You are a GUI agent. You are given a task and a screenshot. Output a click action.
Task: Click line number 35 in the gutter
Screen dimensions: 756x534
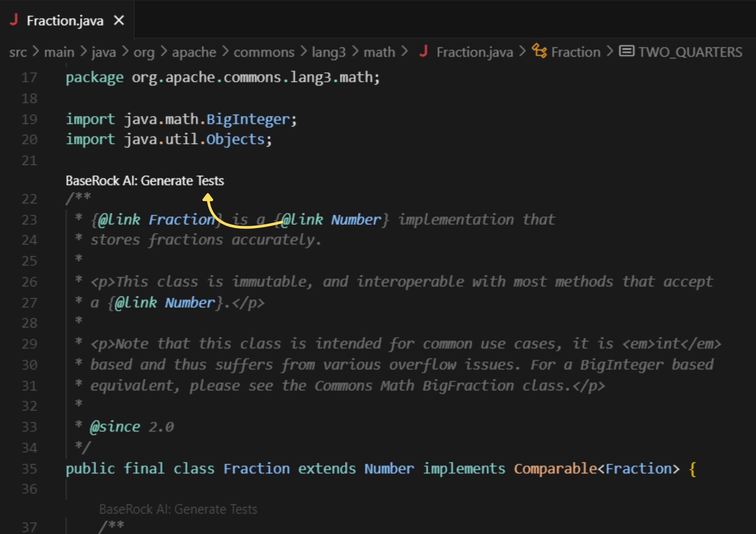point(29,469)
